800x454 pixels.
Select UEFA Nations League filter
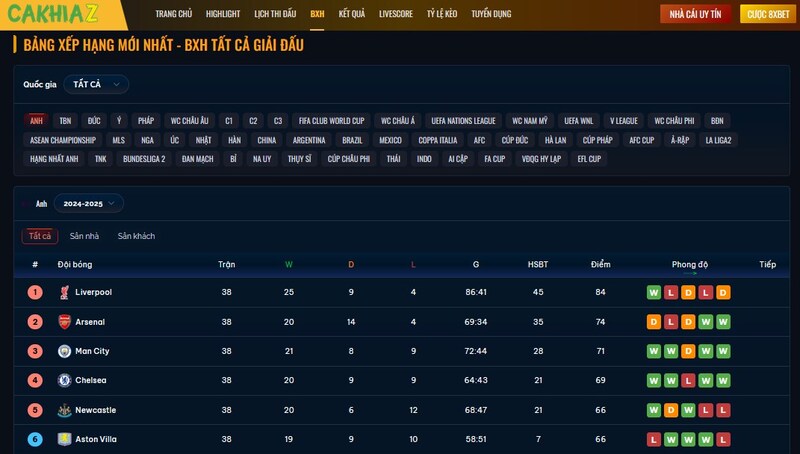pos(463,121)
